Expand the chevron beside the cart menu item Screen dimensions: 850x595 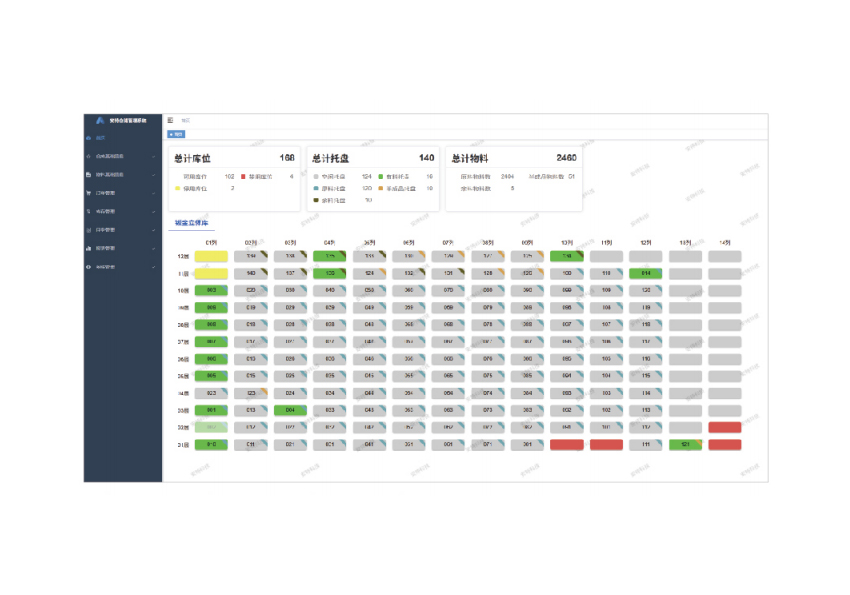pyautogui.click(x=153, y=193)
